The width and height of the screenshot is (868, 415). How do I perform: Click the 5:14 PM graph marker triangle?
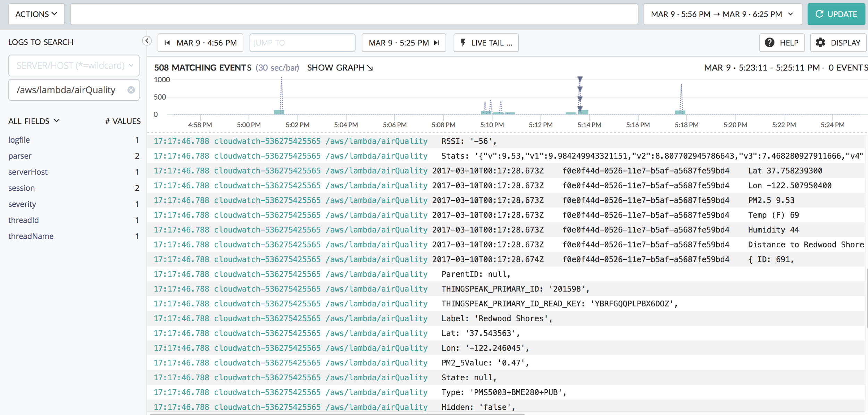tap(580, 80)
